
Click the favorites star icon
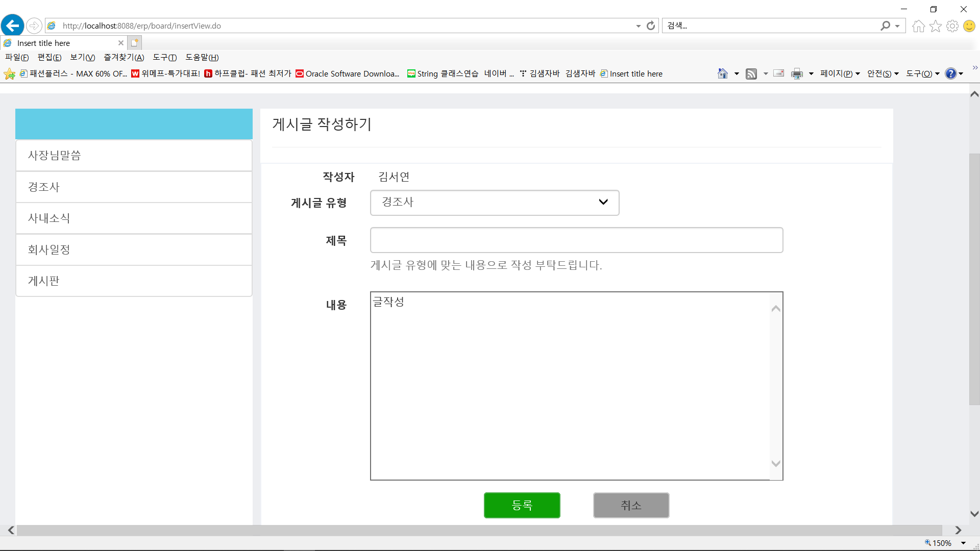click(x=936, y=26)
